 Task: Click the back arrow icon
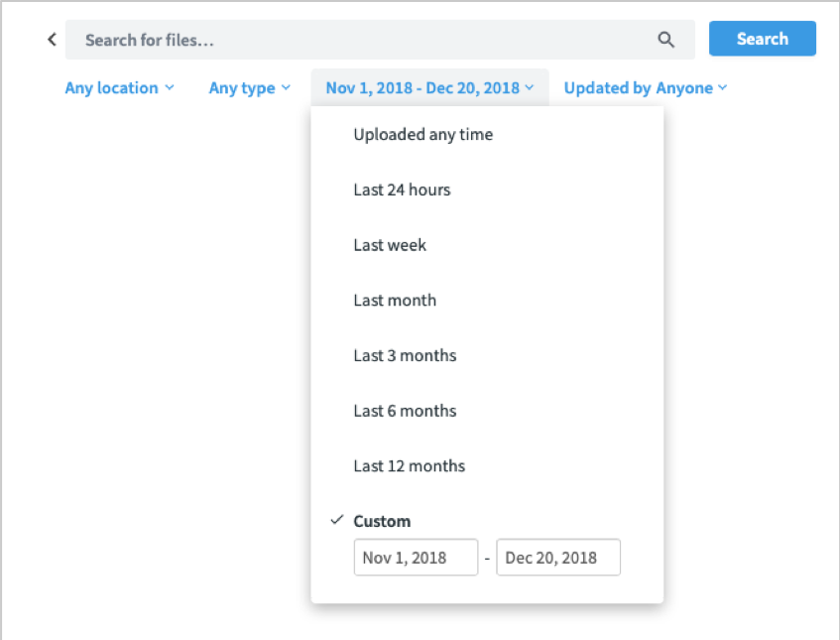tap(52, 40)
